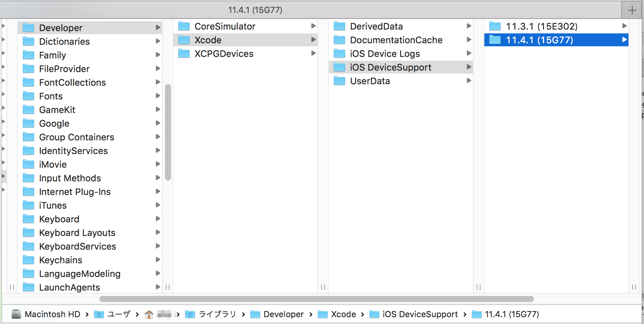
Task: Click 11.4.1 (15G77) in the path bar
Action: [512, 314]
